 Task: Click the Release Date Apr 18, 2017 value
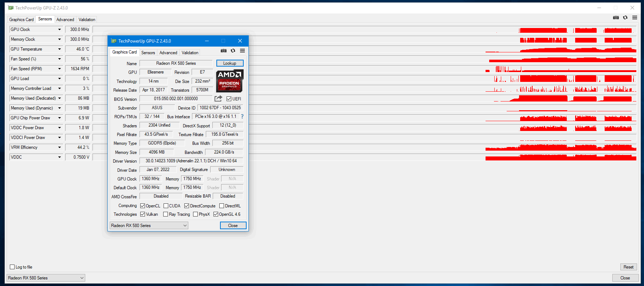[x=153, y=90]
